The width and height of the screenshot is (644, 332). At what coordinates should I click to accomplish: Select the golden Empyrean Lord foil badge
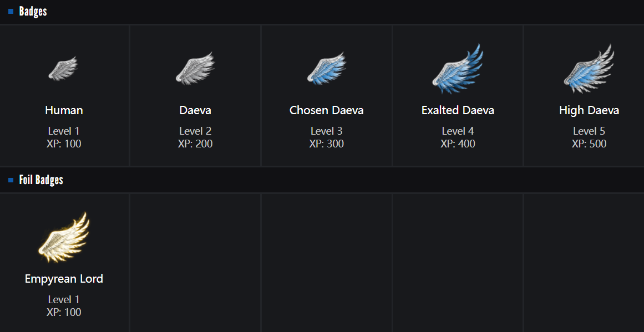coord(64,237)
